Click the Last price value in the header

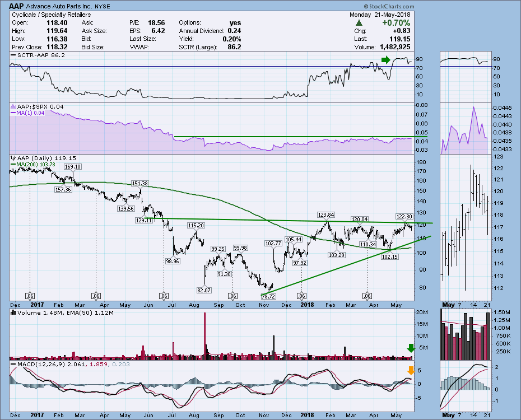click(x=400, y=39)
